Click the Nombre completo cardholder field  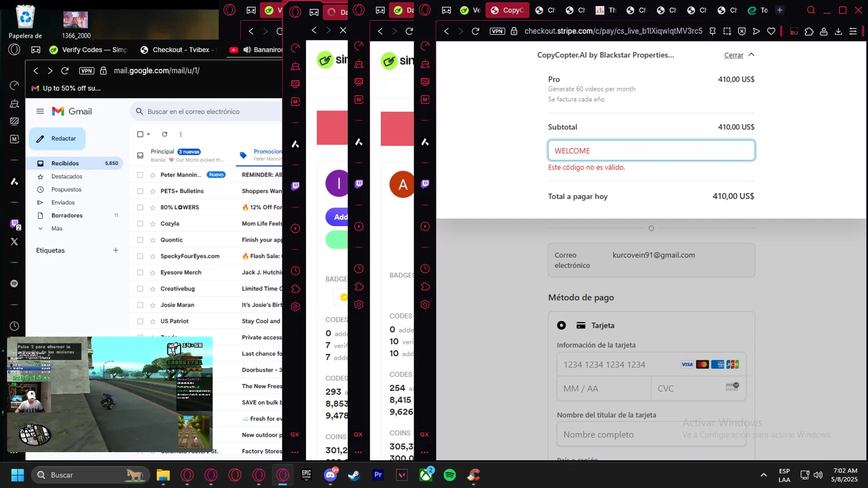coord(651,435)
